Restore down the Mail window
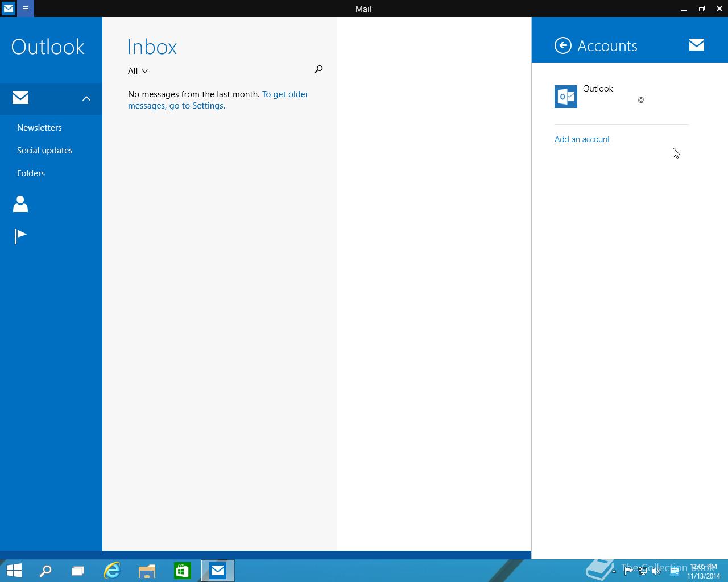 [701, 9]
